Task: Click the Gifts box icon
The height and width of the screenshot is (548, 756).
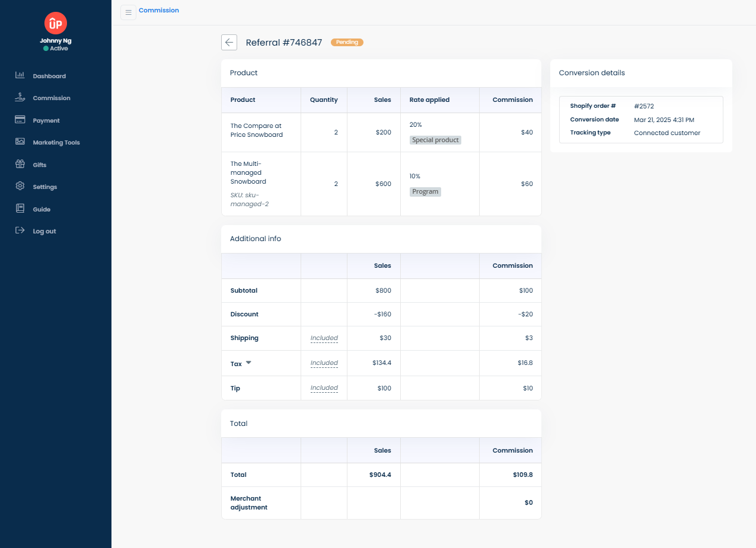Action: click(20, 164)
